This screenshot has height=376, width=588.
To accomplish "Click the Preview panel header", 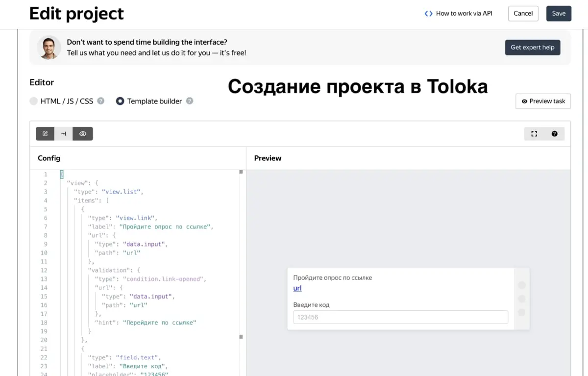I will [268, 158].
